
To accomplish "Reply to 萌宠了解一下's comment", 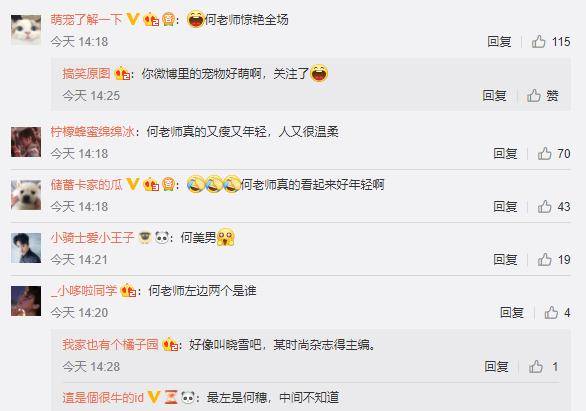I will coord(499,41).
